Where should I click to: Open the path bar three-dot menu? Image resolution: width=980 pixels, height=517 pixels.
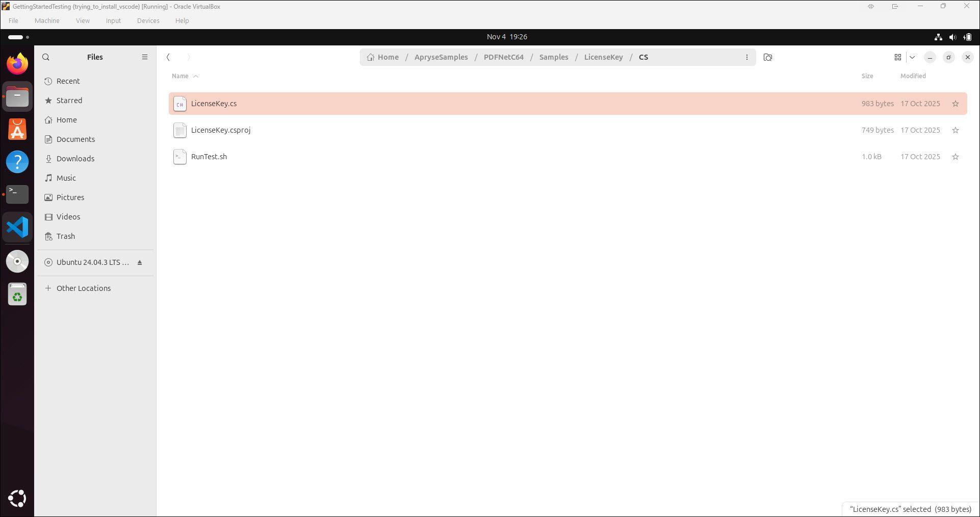[x=747, y=57]
